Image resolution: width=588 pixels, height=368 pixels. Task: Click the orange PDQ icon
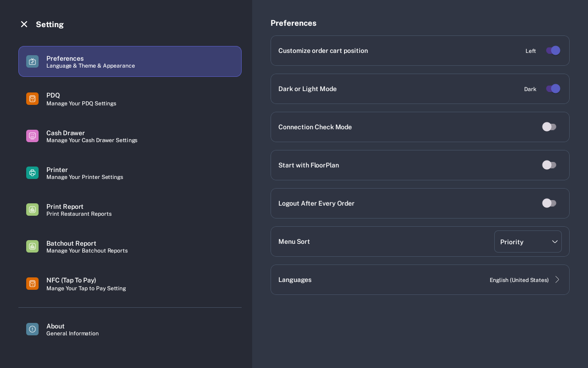click(x=32, y=98)
